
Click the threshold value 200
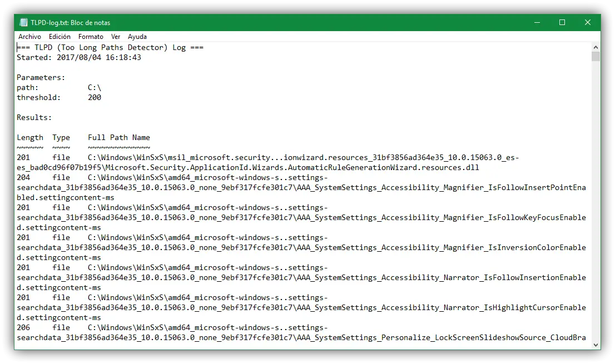click(x=95, y=97)
